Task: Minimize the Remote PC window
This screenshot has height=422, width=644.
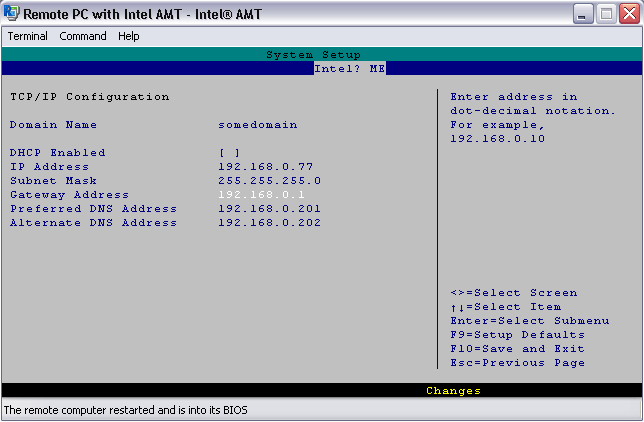Action: pos(584,14)
